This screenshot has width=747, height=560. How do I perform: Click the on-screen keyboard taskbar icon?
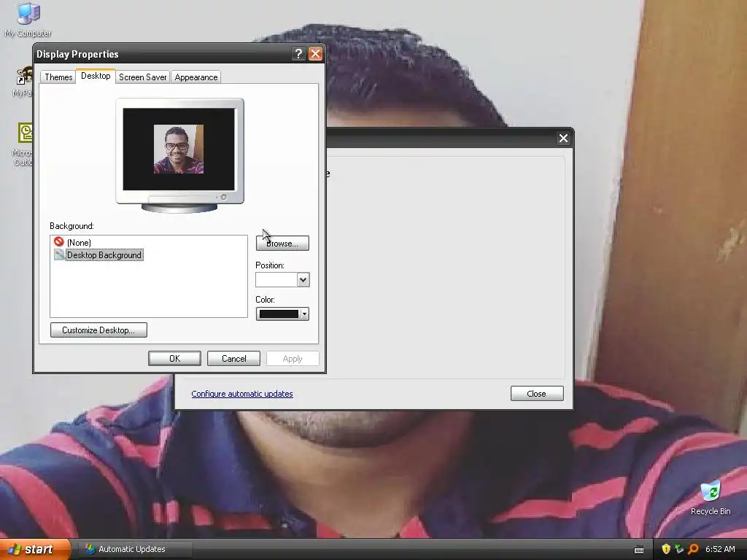pyautogui.click(x=639, y=550)
